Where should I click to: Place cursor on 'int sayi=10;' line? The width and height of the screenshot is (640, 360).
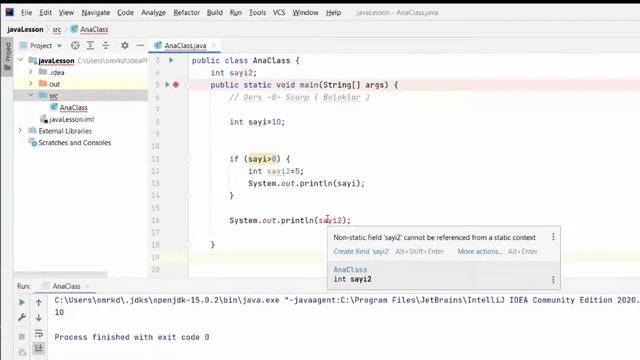[257, 122]
